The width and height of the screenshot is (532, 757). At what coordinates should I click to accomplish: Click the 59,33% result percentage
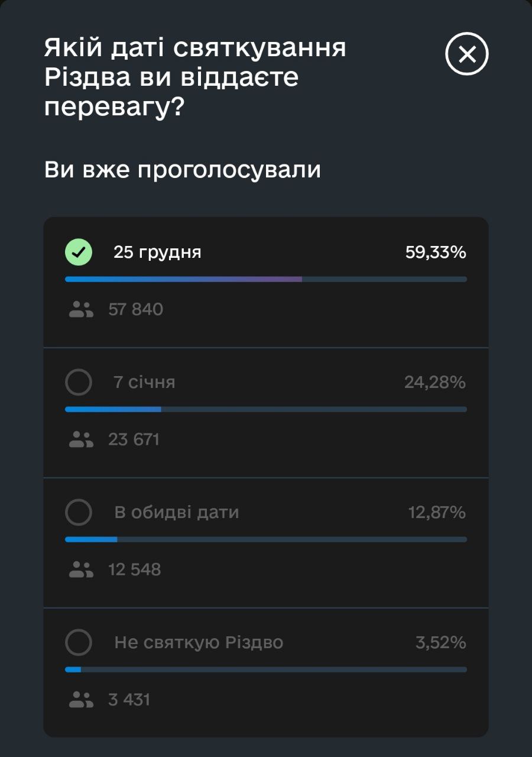[436, 253]
